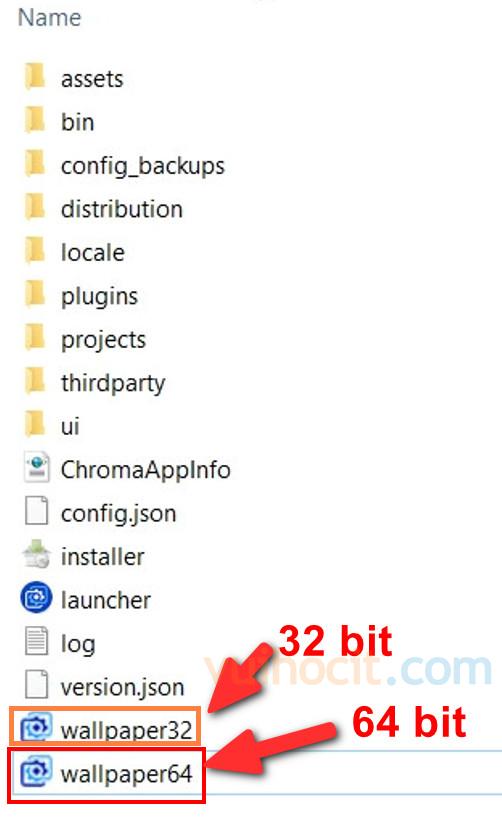Select the bin folder icon

[35, 120]
